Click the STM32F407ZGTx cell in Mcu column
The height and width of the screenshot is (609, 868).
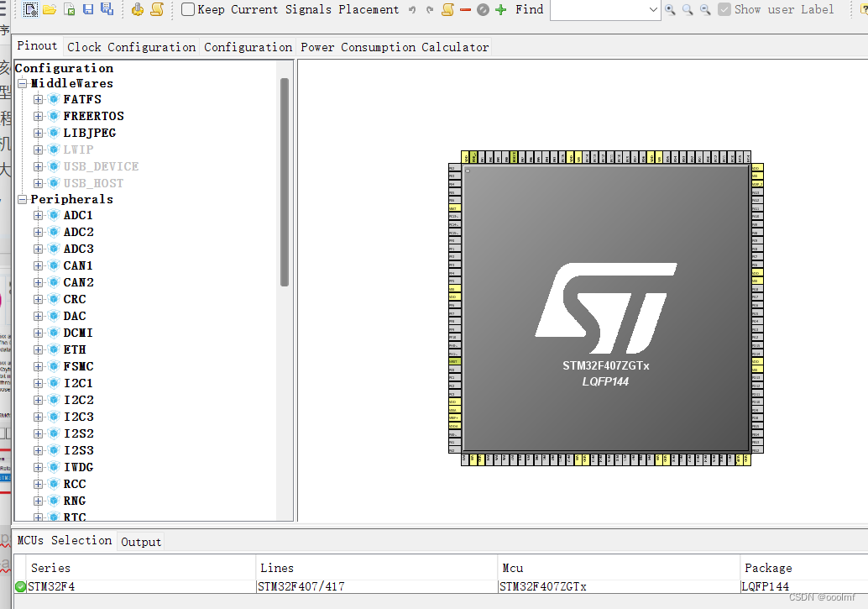(x=619, y=586)
